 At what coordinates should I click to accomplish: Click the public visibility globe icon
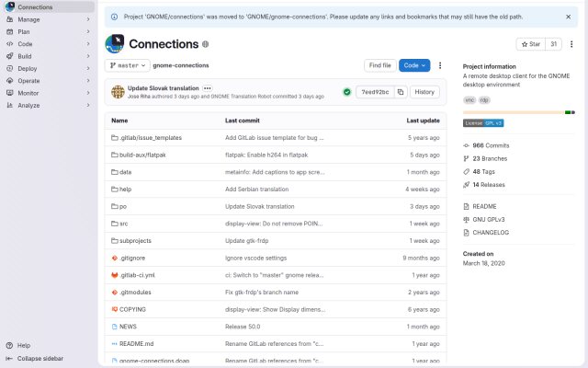pyautogui.click(x=205, y=44)
